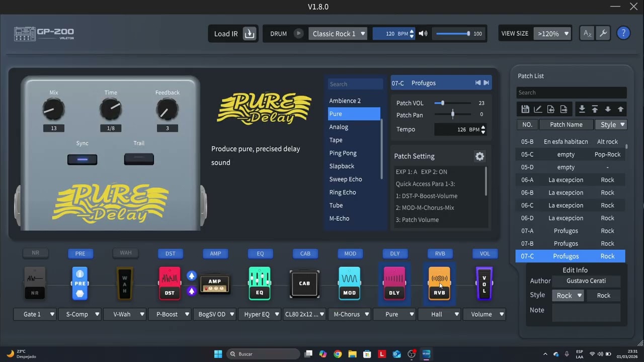Click the rename patch pencil icon
The height and width of the screenshot is (362, 644).
[538, 109]
